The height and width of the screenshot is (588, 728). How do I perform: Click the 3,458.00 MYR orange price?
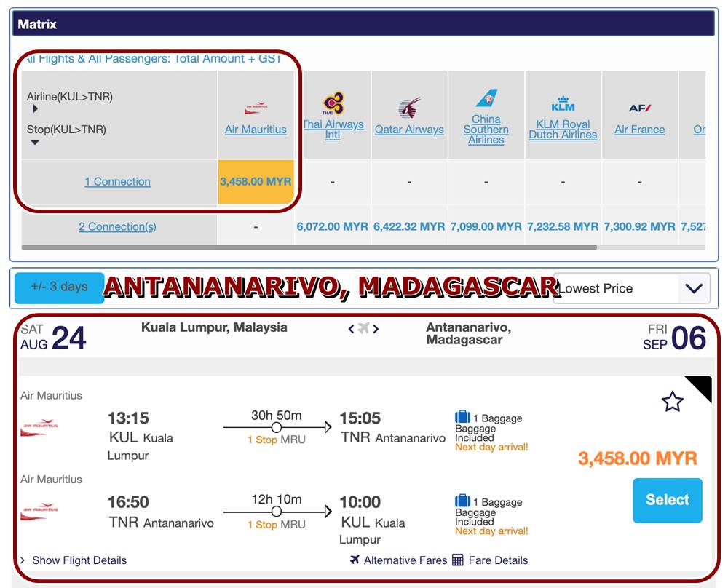pos(638,458)
